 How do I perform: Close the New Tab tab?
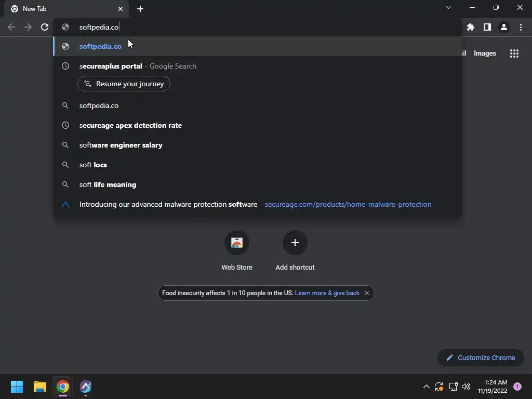tap(121, 9)
